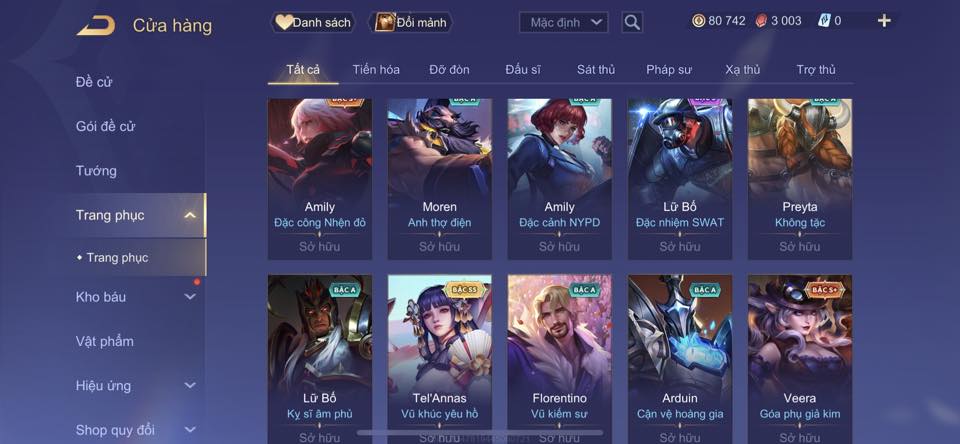The image size is (960, 444).
Task: Tap the plus icon to add currency
Action: (x=884, y=21)
